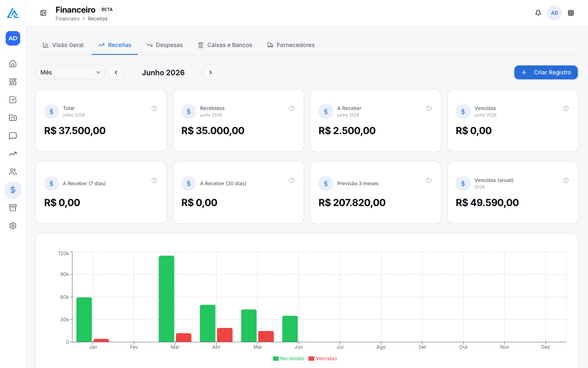Open Fornecedores tab
This screenshot has width=588, height=368.
[x=291, y=45]
